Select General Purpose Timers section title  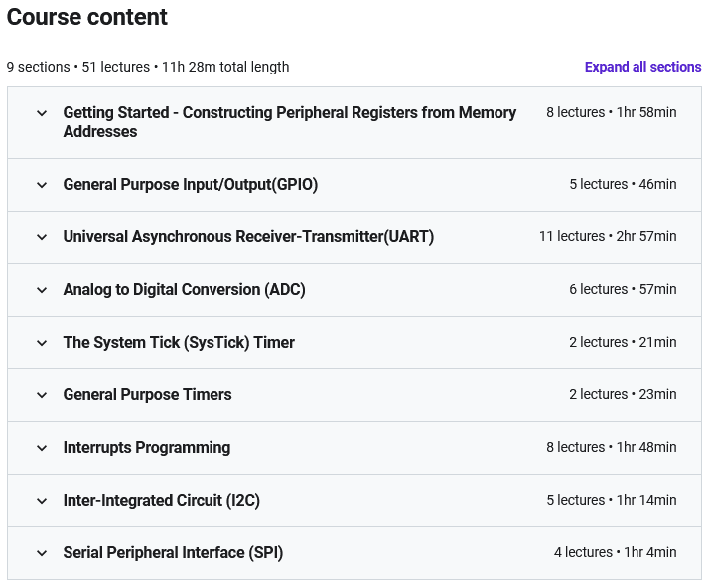(x=147, y=394)
